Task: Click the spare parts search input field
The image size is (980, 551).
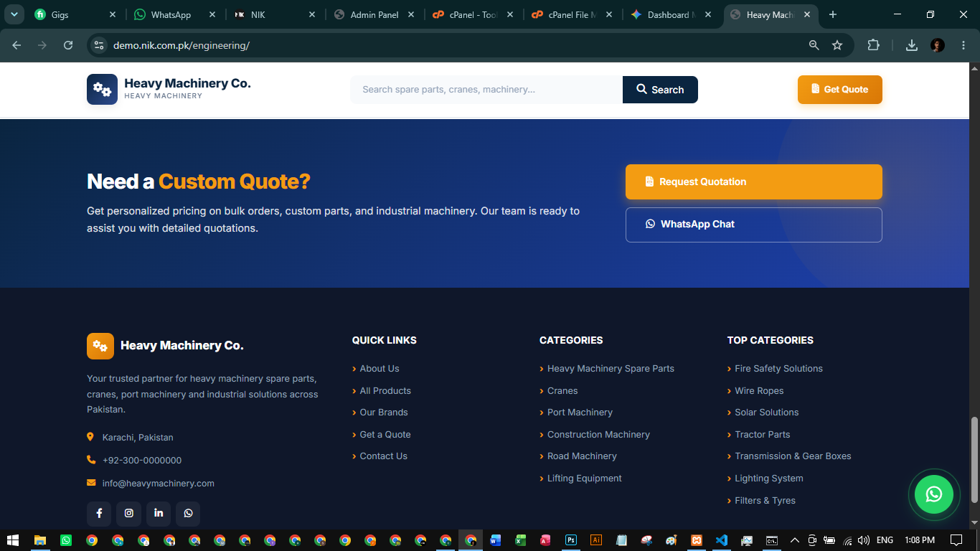Action: (486, 90)
